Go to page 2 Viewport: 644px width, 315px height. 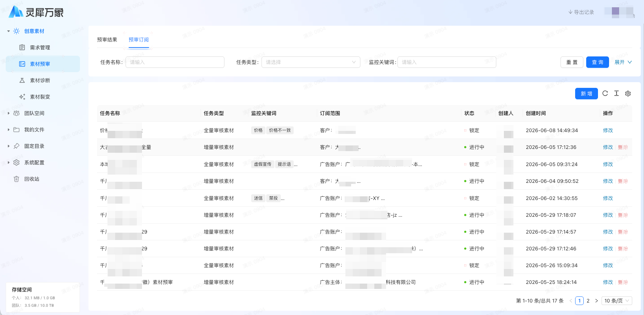coord(588,301)
